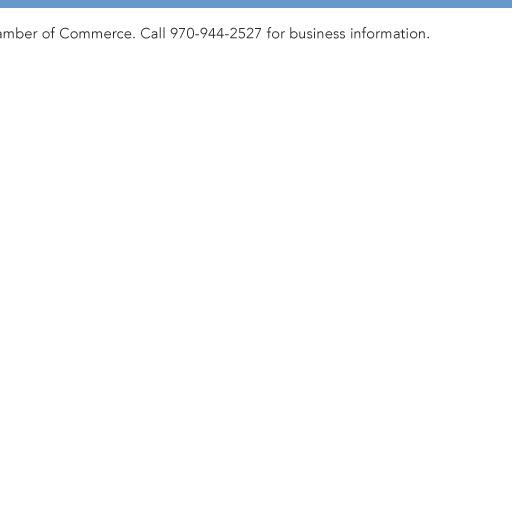Image resolution: width=512 pixels, height=512 pixels.
Task: Click the letter "b" starting "business"
Action: tap(293, 34)
